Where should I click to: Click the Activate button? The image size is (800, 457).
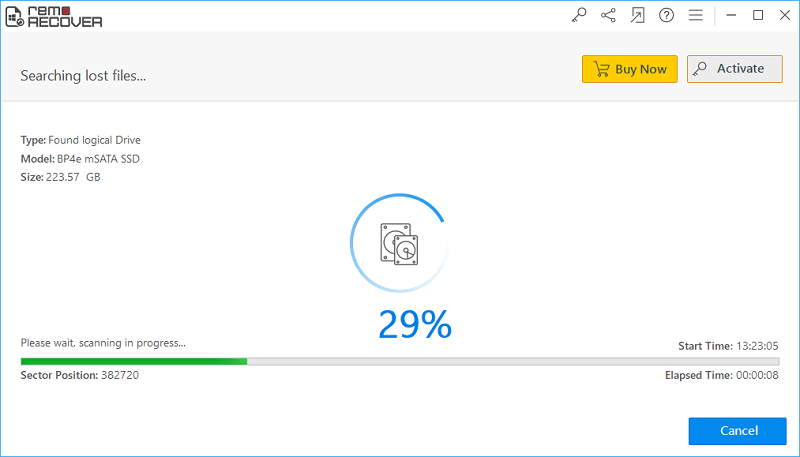pos(734,69)
